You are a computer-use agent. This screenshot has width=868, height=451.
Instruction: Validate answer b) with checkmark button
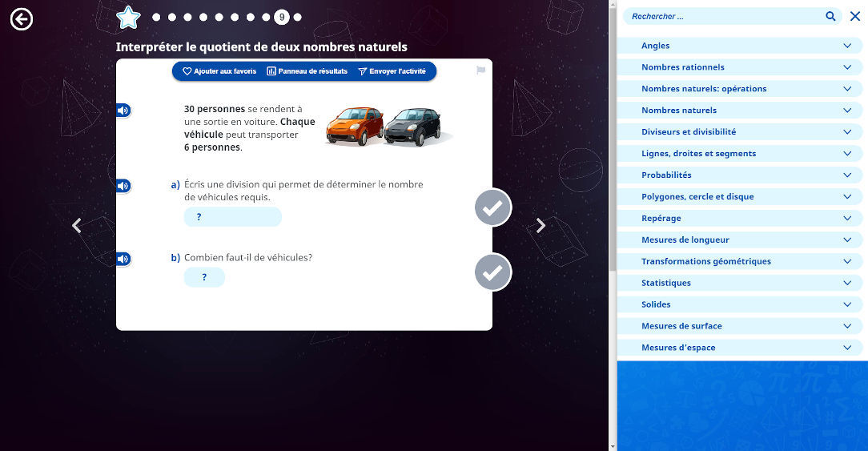point(492,272)
